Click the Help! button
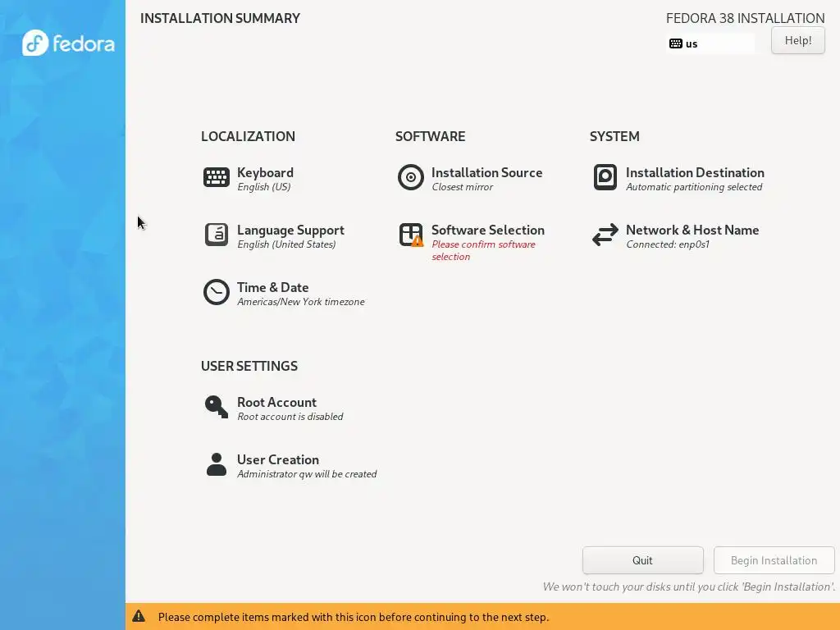840x630 pixels. 797,40
